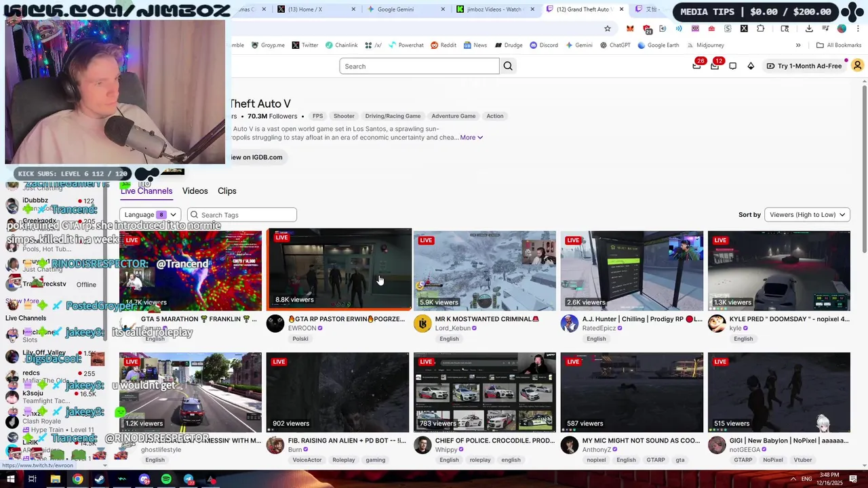
Task: Open the Twitter bookmark
Action: (304, 45)
